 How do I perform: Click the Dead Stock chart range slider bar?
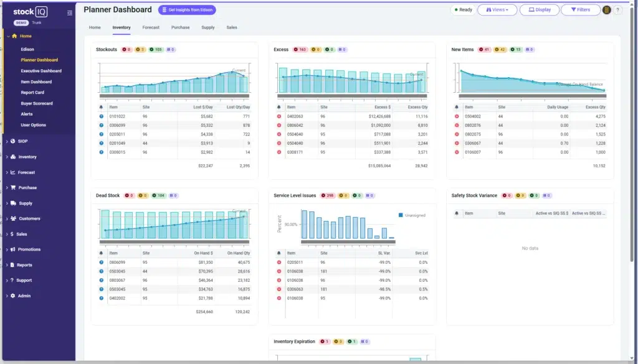coord(174,241)
